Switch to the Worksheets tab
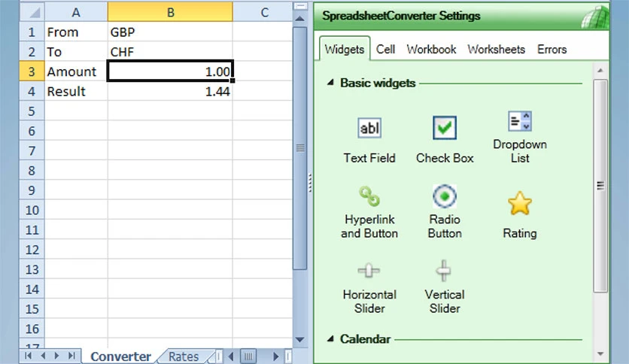This screenshot has height=364, width=629. click(497, 50)
